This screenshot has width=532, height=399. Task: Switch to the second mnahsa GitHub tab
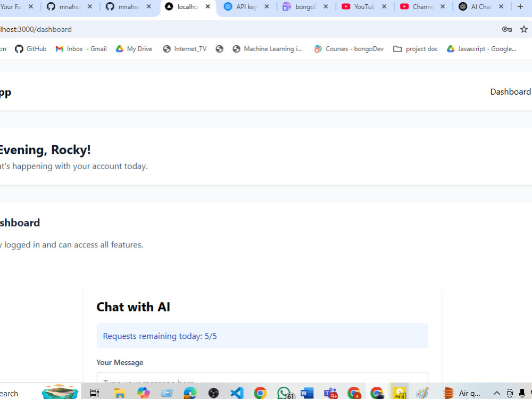[123, 6]
